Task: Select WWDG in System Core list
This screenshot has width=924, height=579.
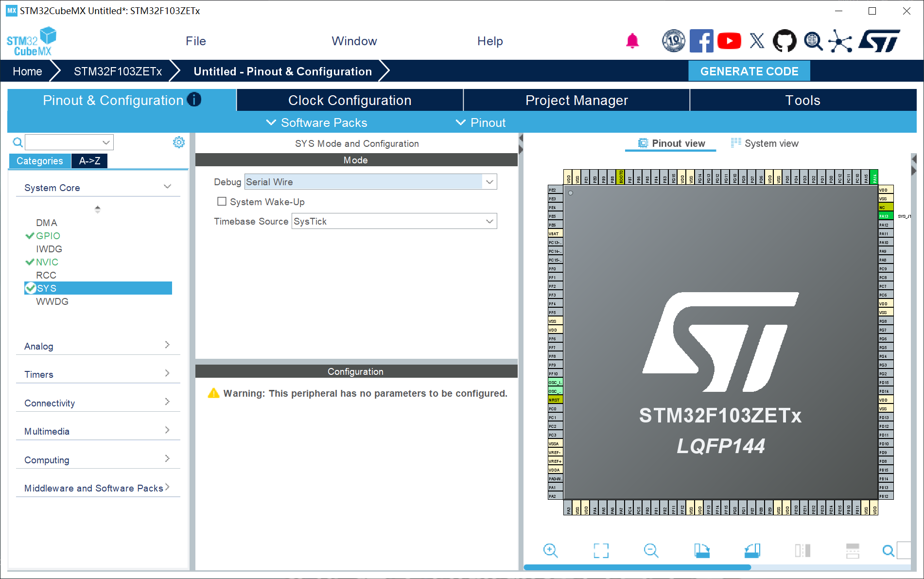Action: 52,301
